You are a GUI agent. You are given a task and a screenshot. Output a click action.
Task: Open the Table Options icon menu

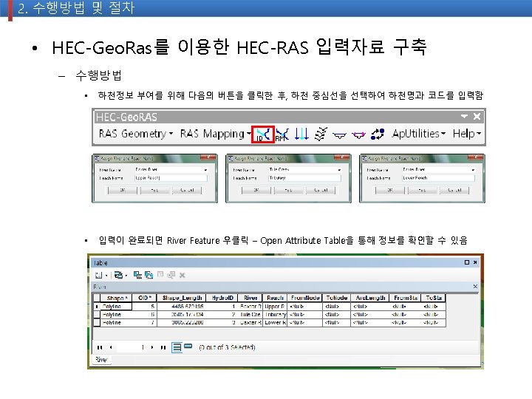pyautogui.click(x=100, y=275)
